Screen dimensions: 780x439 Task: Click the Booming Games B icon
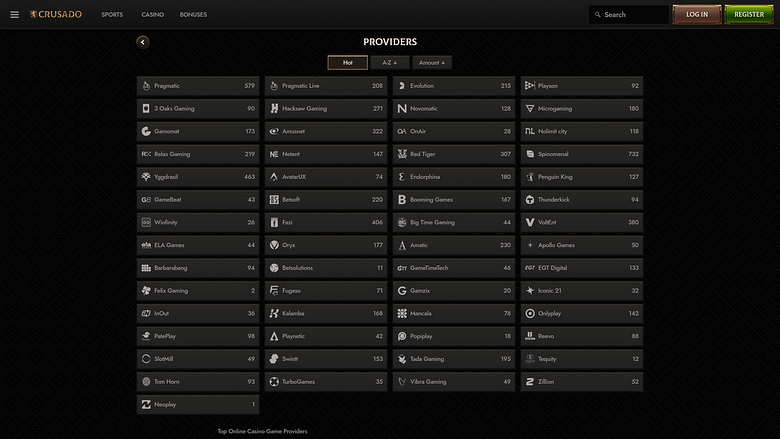[x=402, y=200]
